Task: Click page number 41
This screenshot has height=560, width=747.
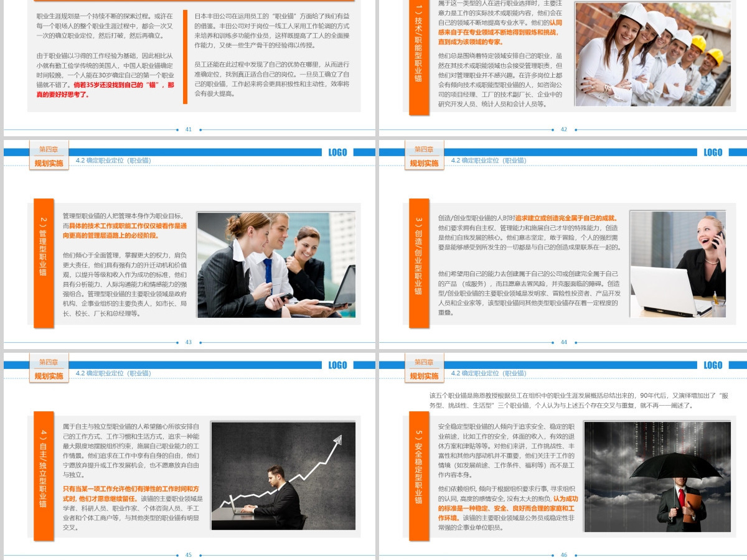Action: [x=189, y=129]
